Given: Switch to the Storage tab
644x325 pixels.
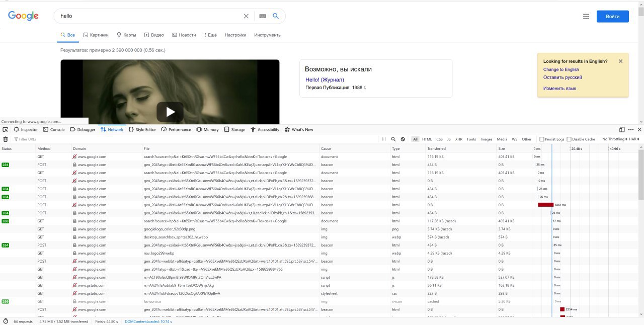Looking at the screenshot, I should pos(234,129).
